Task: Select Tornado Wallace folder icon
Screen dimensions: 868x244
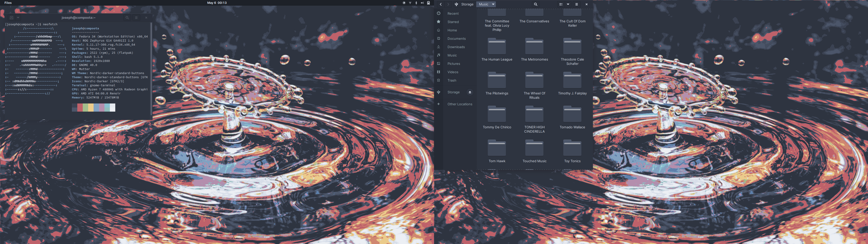Action: [573, 114]
